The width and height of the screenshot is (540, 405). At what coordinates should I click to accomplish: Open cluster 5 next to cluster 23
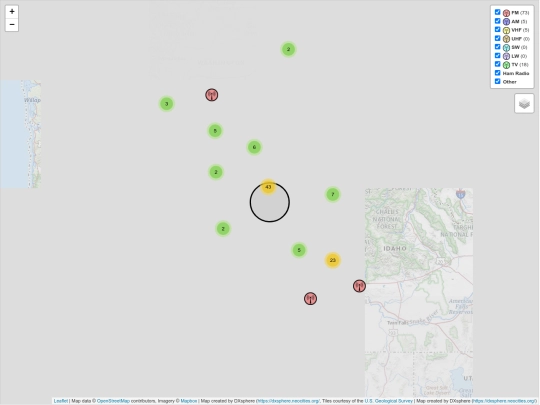(299, 250)
